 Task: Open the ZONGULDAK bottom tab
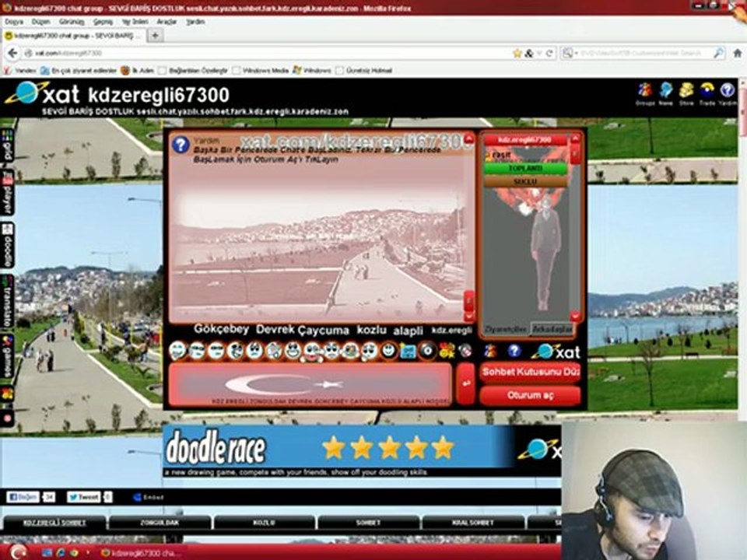click(159, 523)
